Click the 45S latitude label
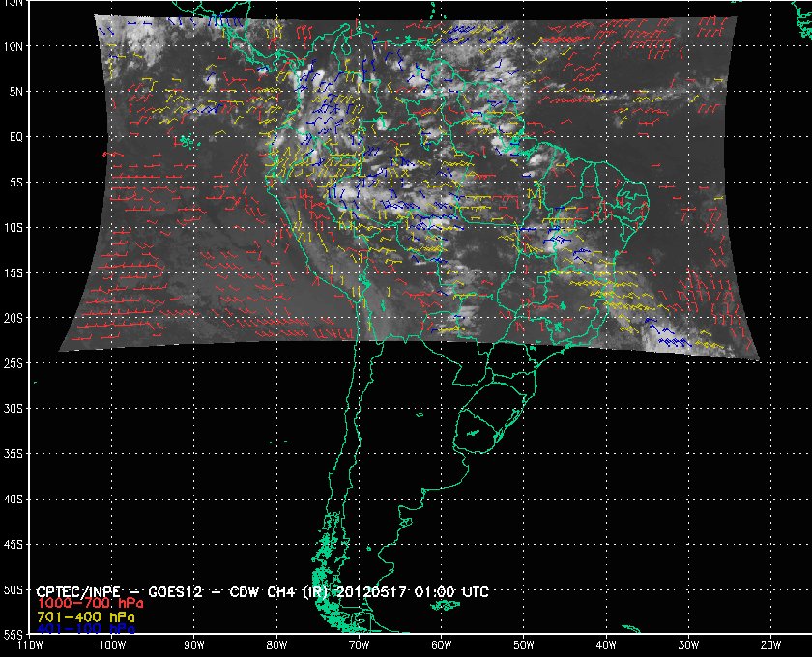This screenshot has width=812, height=657. (x=14, y=545)
